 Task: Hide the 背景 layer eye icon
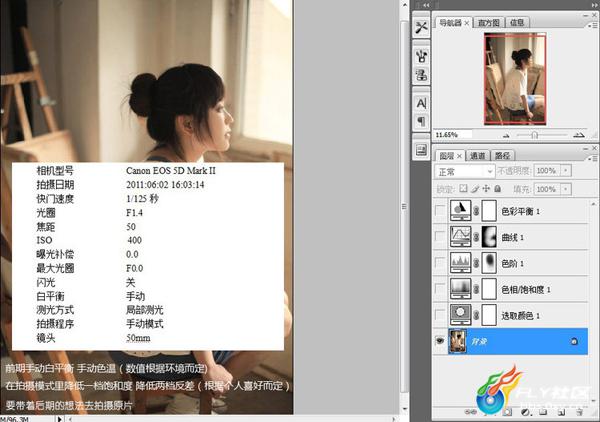pos(440,341)
